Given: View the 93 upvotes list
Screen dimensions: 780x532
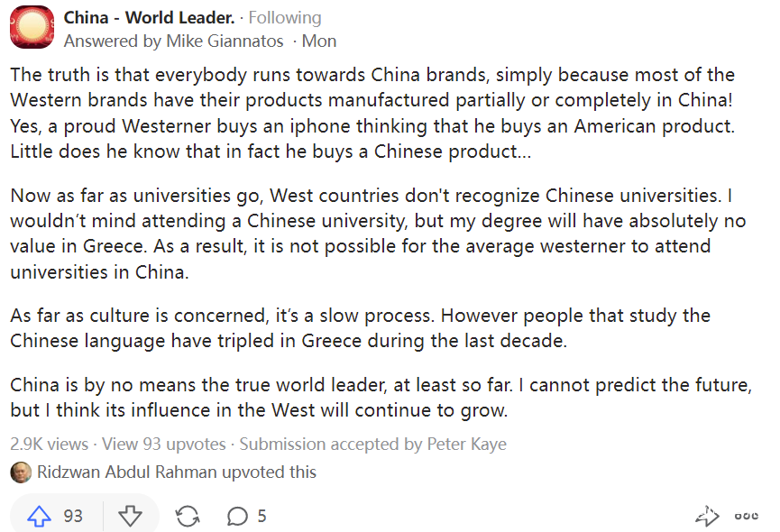Looking at the screenshot, I should (164, 444).
